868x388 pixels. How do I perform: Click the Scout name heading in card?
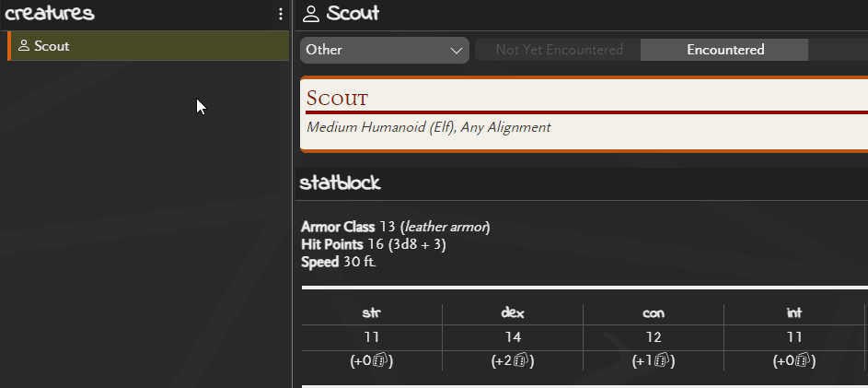pyautogui.click(x=338, y=98)
